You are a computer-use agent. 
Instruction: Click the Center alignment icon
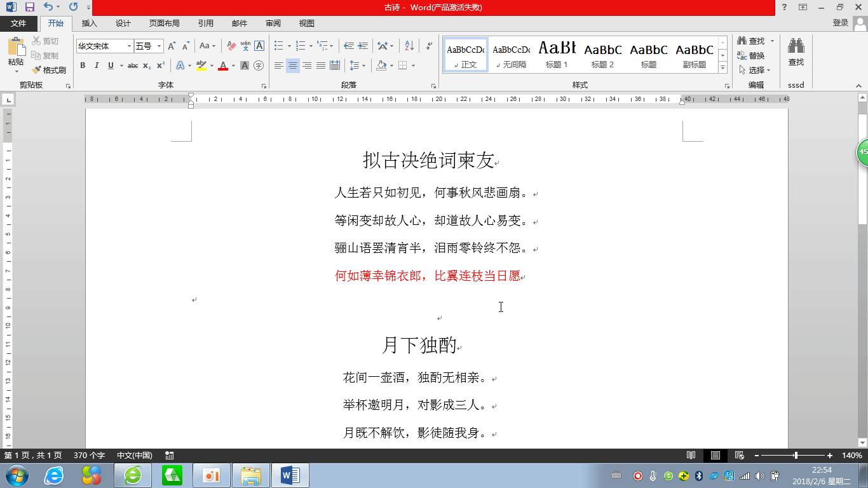(x=293, y=65)
